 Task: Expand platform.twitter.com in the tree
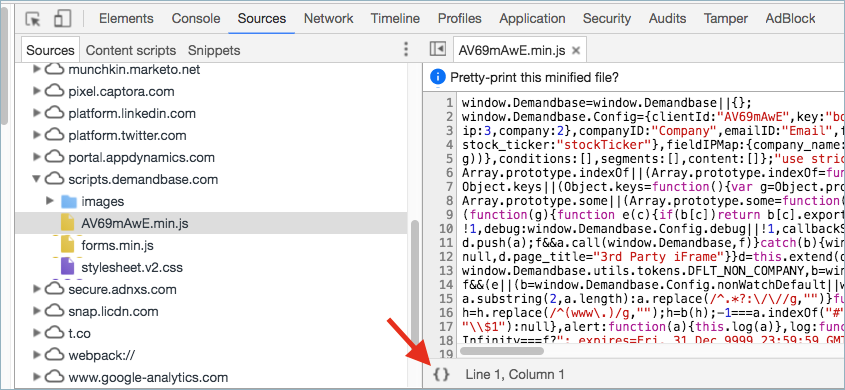[37, 135]
